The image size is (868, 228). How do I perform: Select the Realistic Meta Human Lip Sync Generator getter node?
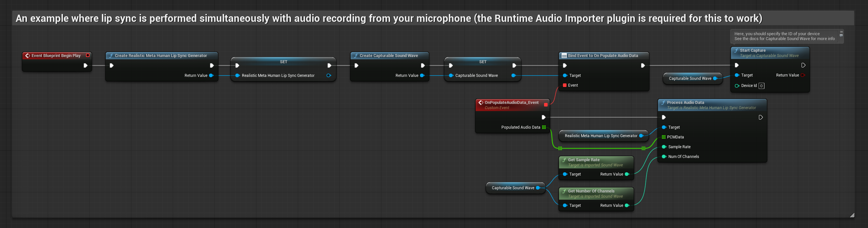click(601, 136)
